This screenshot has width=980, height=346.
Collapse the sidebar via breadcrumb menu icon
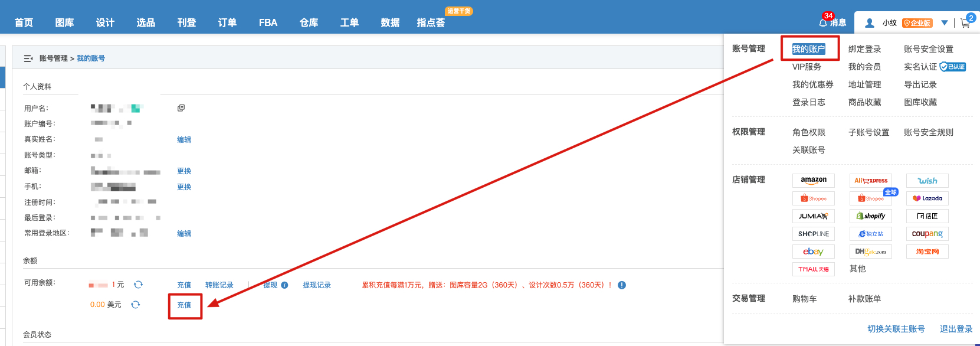point(28,58)
